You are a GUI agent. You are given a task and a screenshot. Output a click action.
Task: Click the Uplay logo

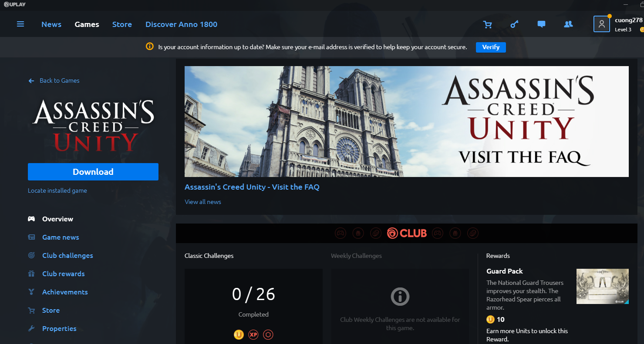coord(15,4)
